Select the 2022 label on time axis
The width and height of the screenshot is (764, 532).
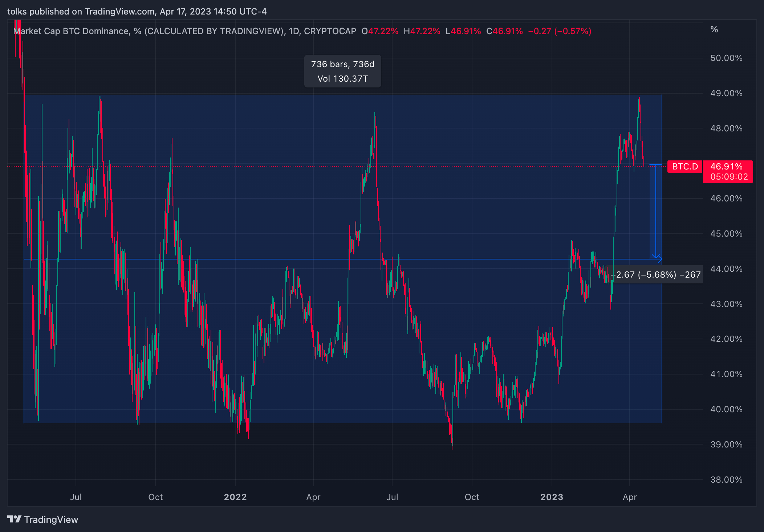click(235, 497)
